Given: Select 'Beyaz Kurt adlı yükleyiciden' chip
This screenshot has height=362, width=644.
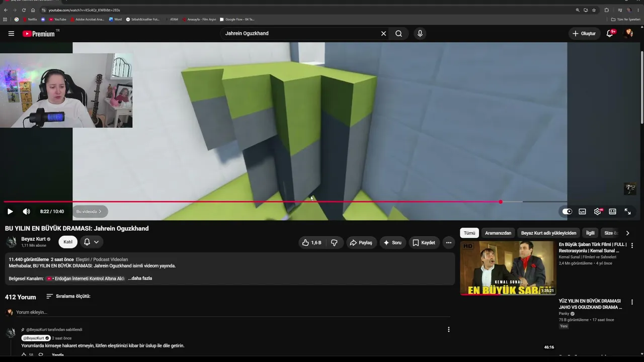Looking at the screenshot, I should [x=548, y=233].
